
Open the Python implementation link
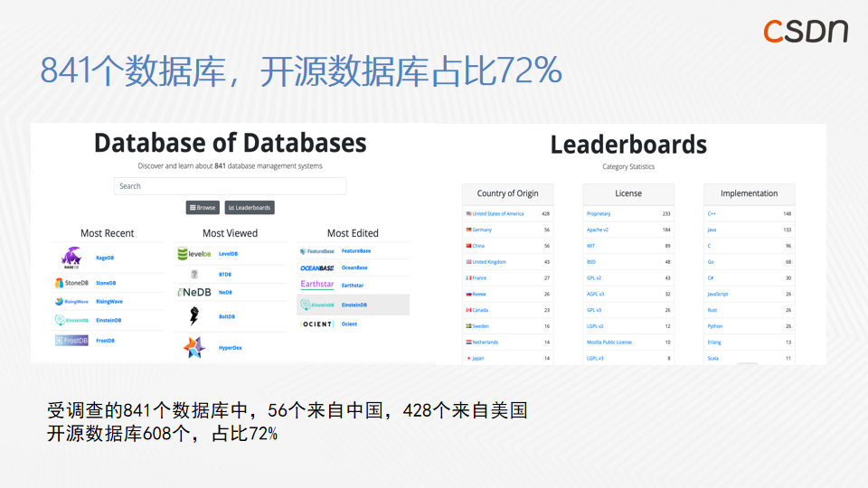pos(714,326)
